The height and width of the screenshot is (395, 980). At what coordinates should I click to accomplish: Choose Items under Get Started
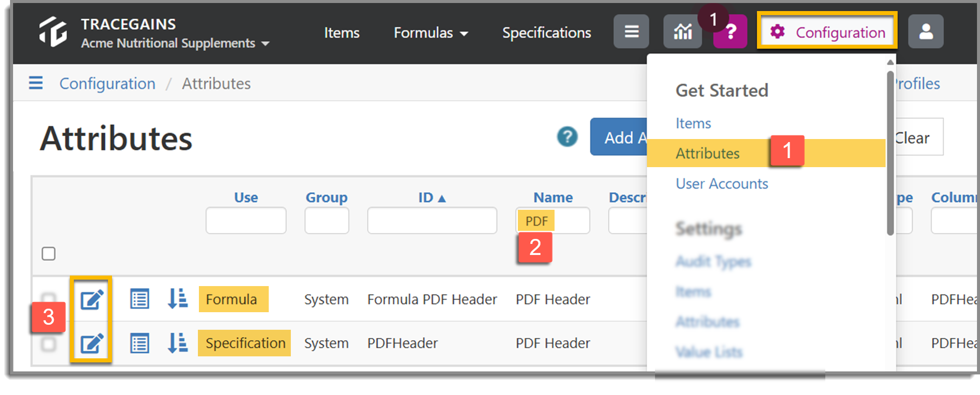(693, 123)
